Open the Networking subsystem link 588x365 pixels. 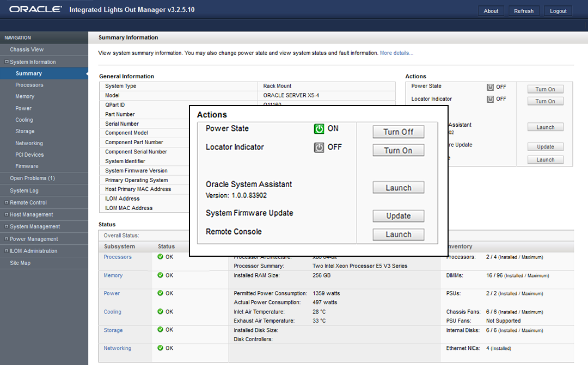pos(118,348)
